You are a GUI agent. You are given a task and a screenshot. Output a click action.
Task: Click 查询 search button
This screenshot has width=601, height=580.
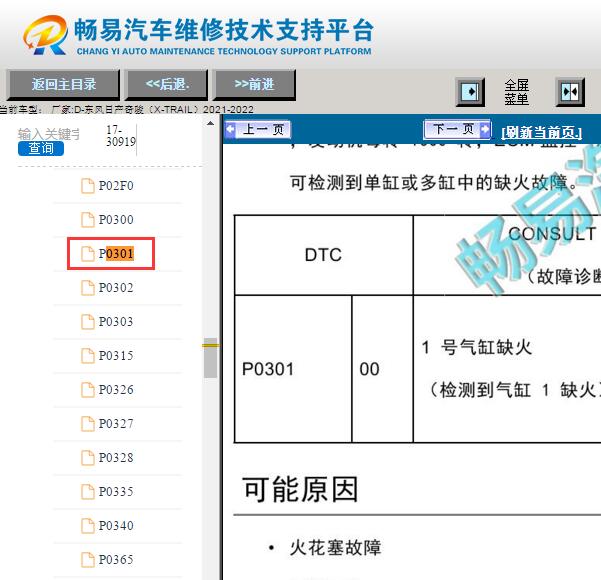(41, 148)
